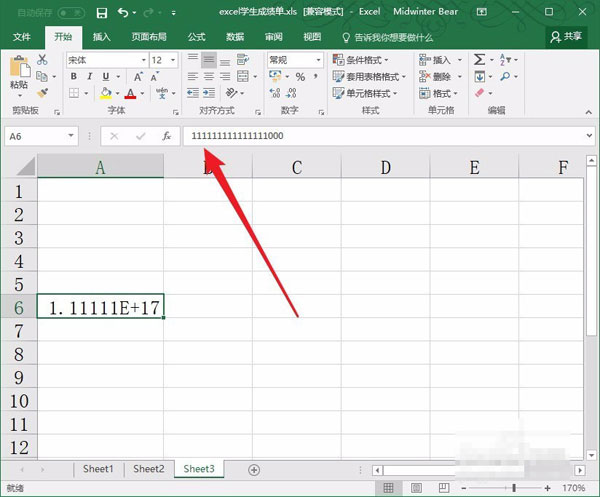Toggle the AutoSave switch
Screen dimensions: 600x497
click(69, 12)
